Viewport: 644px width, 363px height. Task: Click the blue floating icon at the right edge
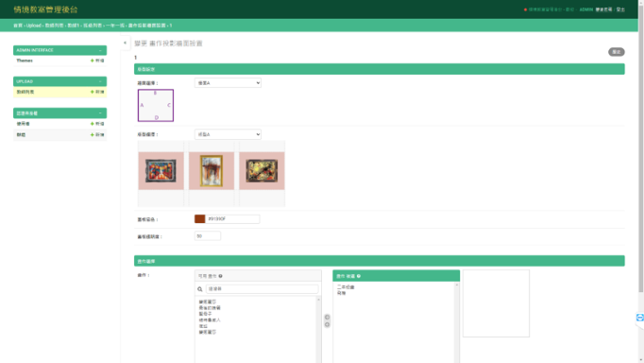[639, 318]
